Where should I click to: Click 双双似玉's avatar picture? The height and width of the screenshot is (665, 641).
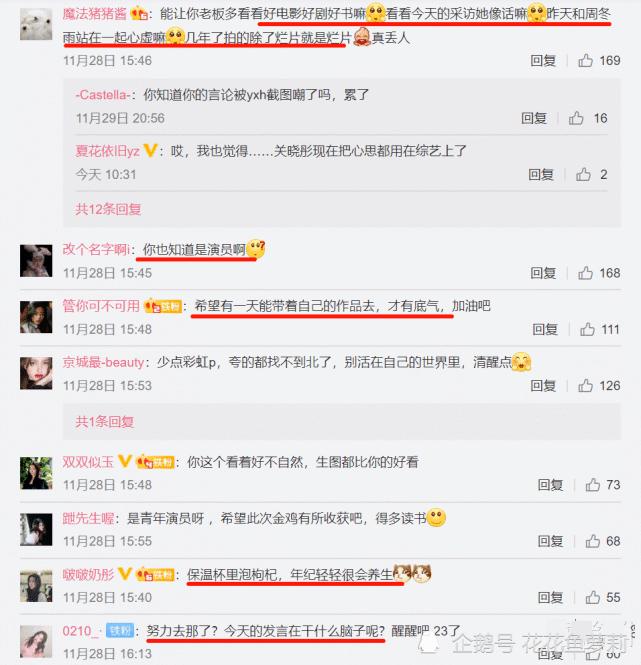(x=36, y=473)
